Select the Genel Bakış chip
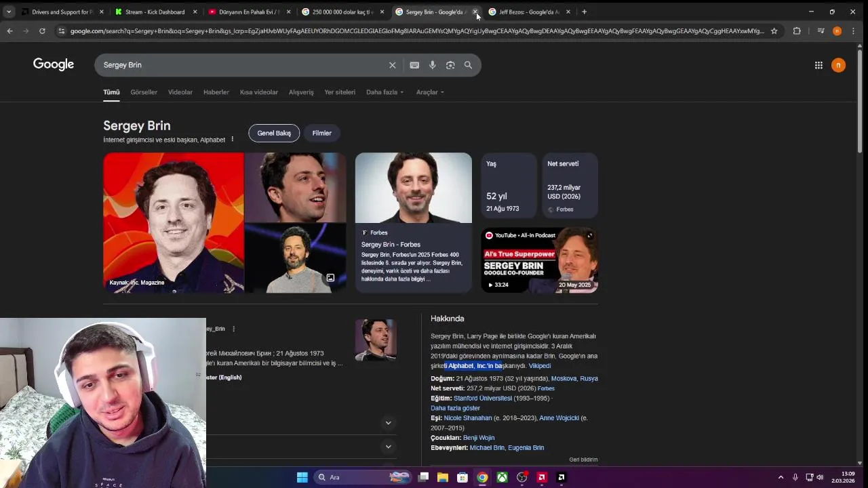The width and height of the screenshot is (868, 488). 274,133
